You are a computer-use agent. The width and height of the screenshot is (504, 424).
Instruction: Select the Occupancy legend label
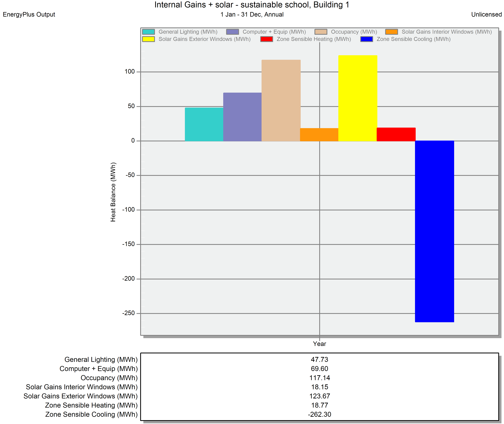(x=354, y=32)
